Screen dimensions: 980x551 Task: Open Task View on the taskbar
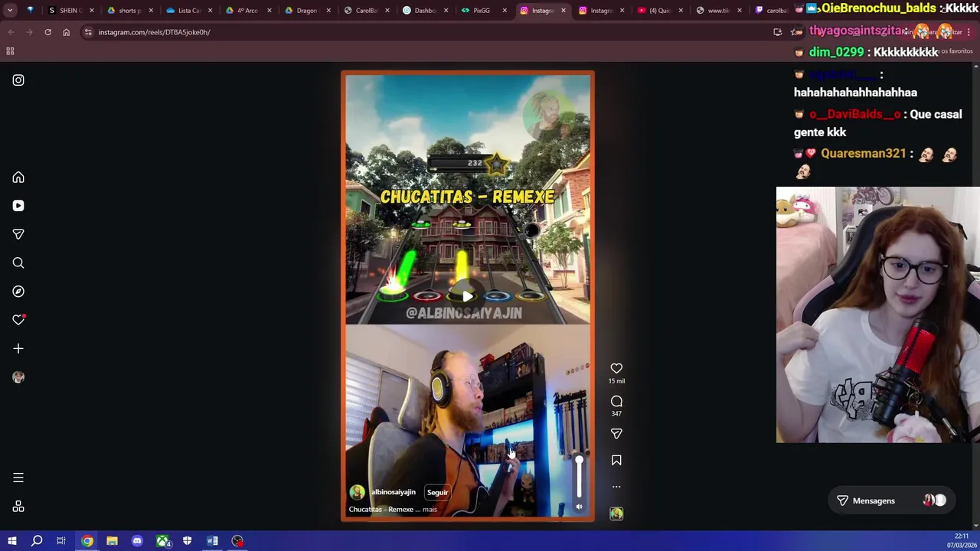point(61,541)
